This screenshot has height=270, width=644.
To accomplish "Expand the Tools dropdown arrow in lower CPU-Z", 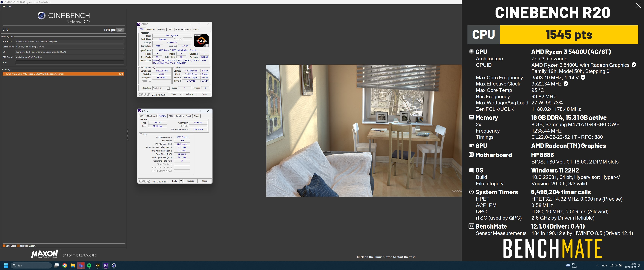I will coord(181,181).
